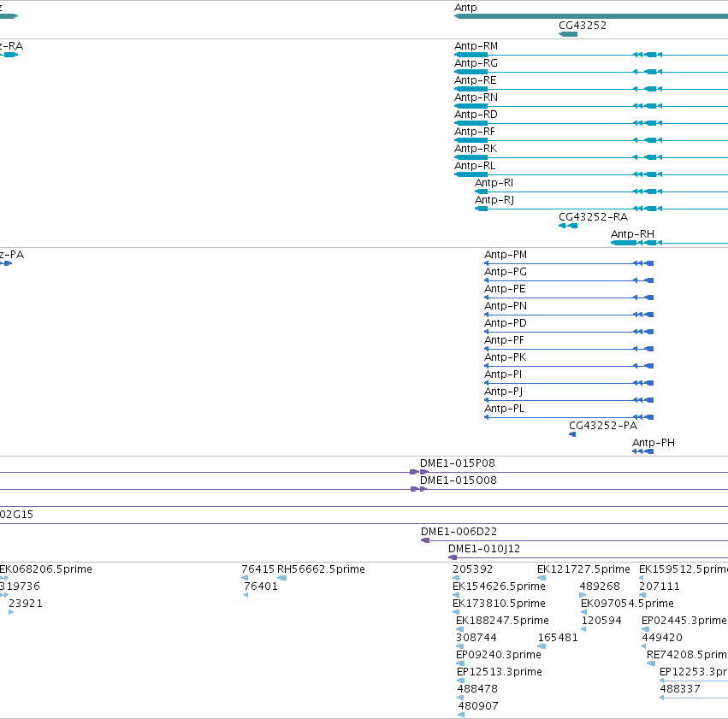The image size is (728, 719).
Task: Select the Antp-RD transcript label
Action: coord(476,115)
